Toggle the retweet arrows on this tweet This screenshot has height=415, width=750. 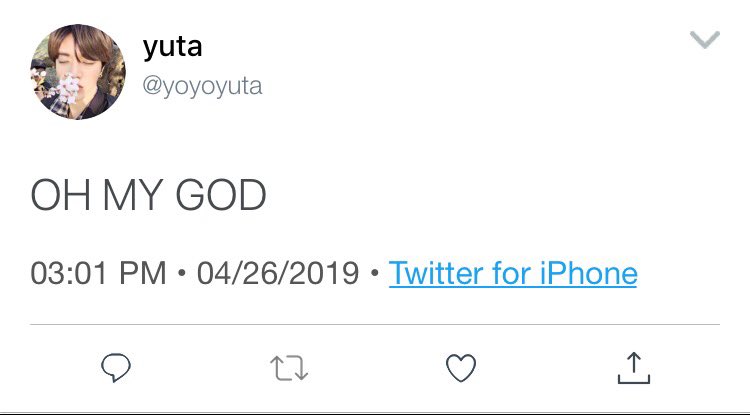click(289, 368)
